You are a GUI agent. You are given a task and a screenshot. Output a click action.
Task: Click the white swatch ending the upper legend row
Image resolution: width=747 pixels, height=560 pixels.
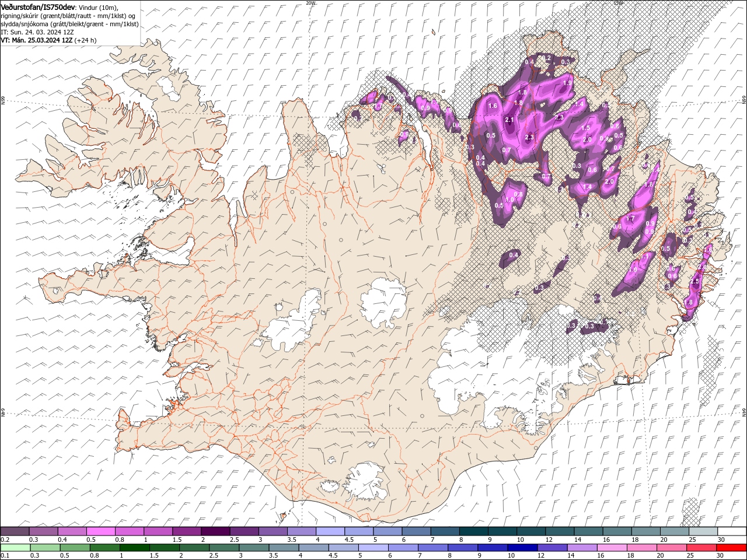[x=731, y=531]
